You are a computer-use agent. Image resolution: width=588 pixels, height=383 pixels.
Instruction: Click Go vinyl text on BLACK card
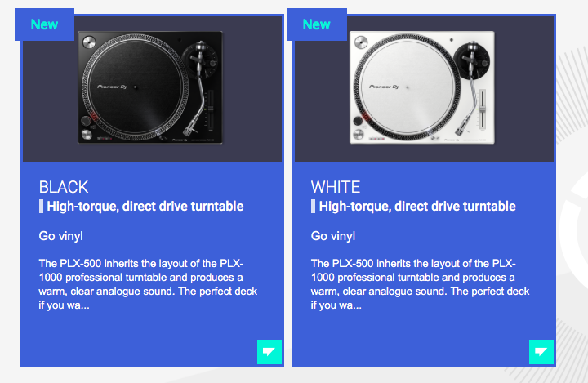click(60, 236)
